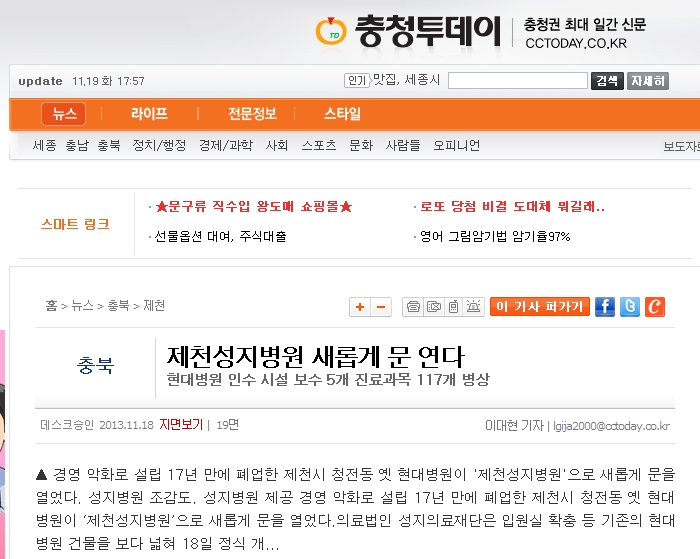Decrease article font size with minus icon
The height and width of the screenshot is (559, 700).
pyautogui.click(x=381, y=307)
